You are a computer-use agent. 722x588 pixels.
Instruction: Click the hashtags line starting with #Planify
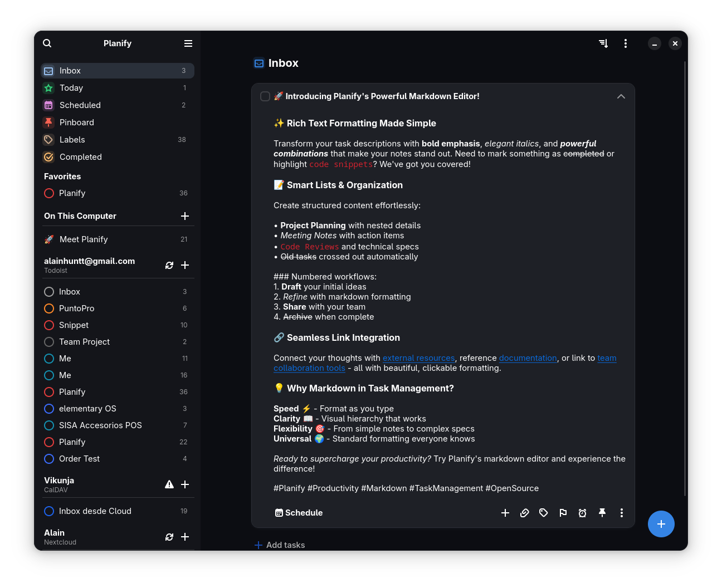pyautogui.click(x=406, y=488)
